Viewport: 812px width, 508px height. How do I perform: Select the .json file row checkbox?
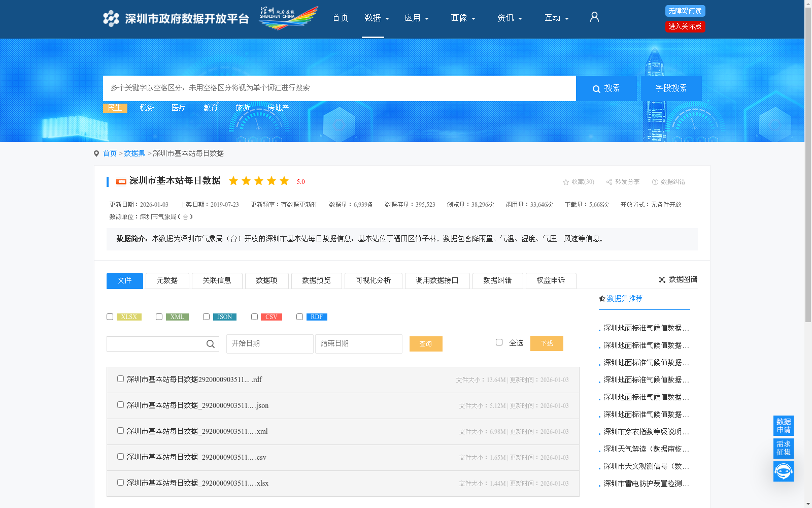click(120, 405)
